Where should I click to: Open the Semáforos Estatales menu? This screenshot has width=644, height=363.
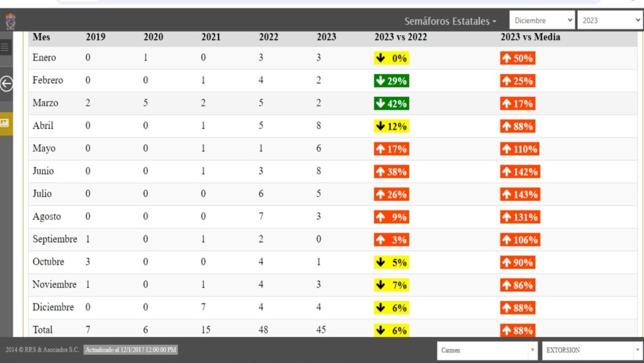(450, 21)
